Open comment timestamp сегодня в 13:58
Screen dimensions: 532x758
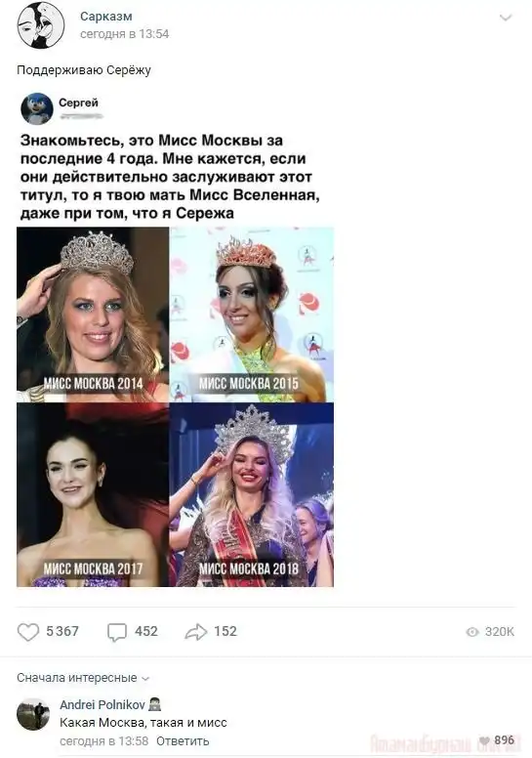(x=103, y=741)
